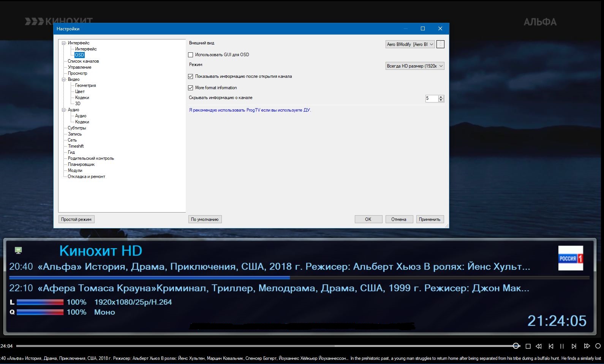Select 'Список каналов' in settings tree
This screenshot has height=364, width=604.
(x=83, y=61)
